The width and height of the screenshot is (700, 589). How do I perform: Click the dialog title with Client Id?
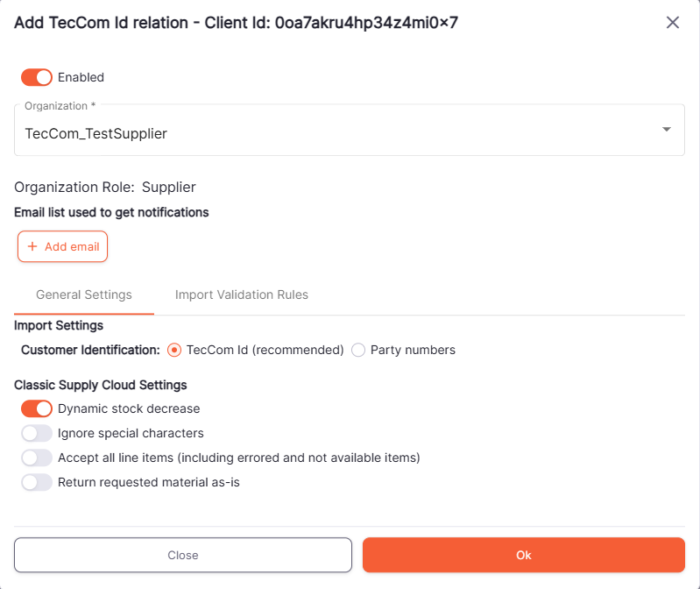236,23
